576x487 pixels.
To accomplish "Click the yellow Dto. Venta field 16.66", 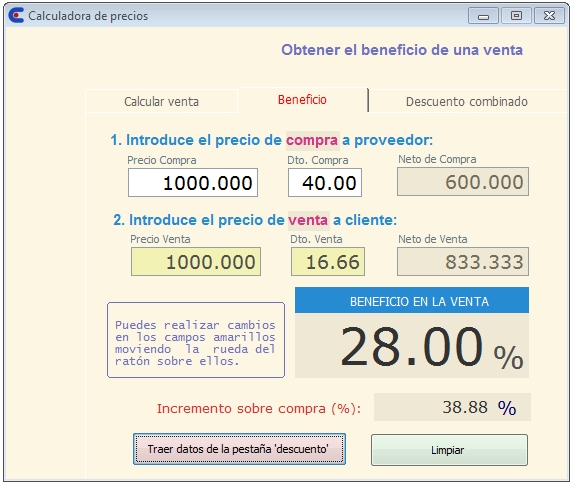I will tap(328, 261).
